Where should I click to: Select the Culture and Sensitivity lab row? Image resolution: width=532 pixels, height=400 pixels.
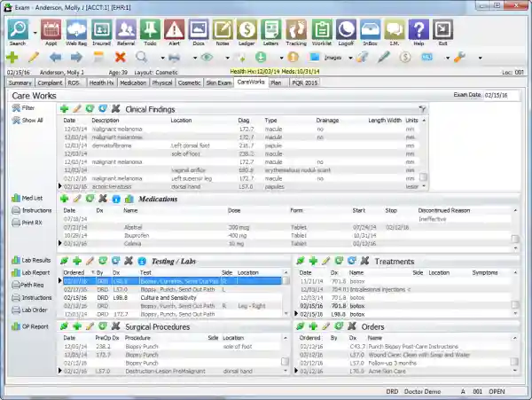[173, 297]
